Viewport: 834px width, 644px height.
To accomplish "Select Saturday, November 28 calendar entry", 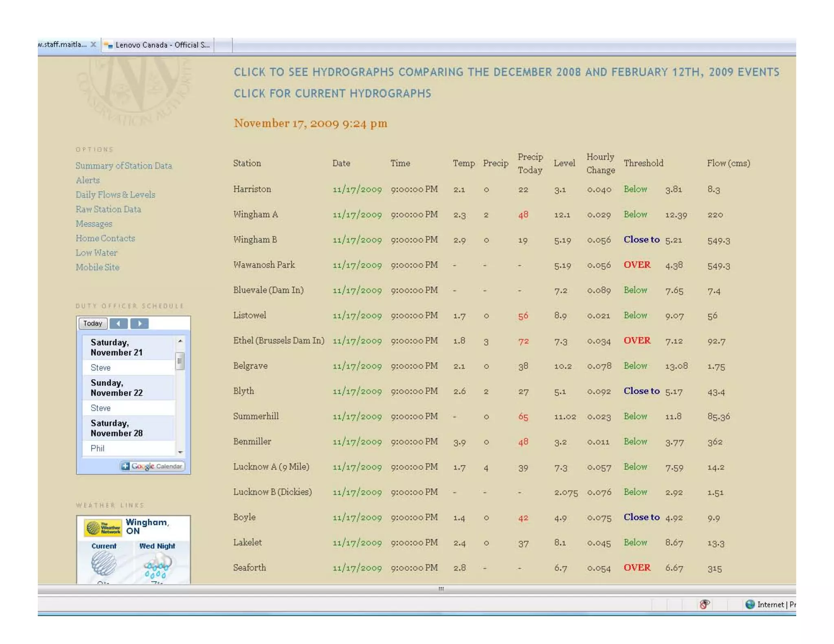I will coord(116,428).
